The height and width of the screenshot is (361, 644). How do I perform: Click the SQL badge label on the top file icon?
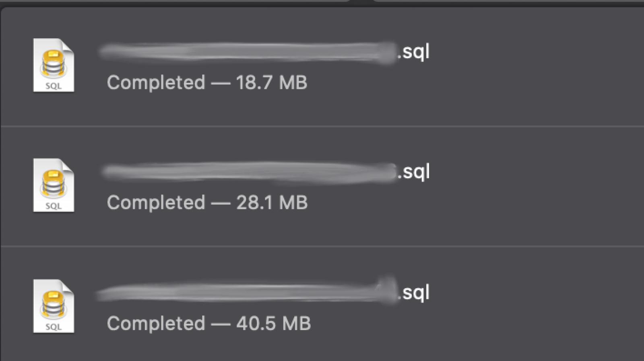click(54, 85)
